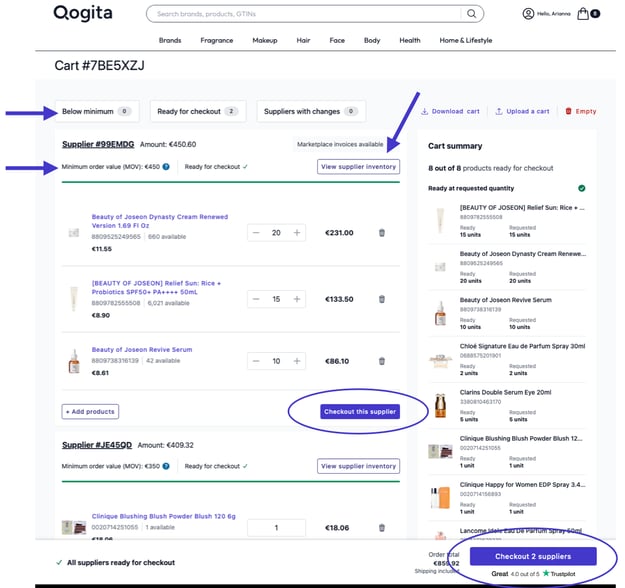Increase Revive Serum quantity with plus

tap(297, 361)
